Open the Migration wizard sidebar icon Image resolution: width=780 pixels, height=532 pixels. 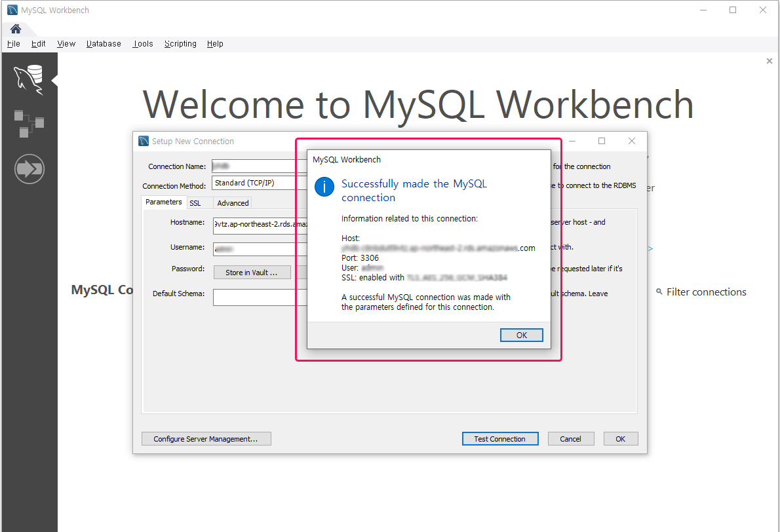[29, 168]
